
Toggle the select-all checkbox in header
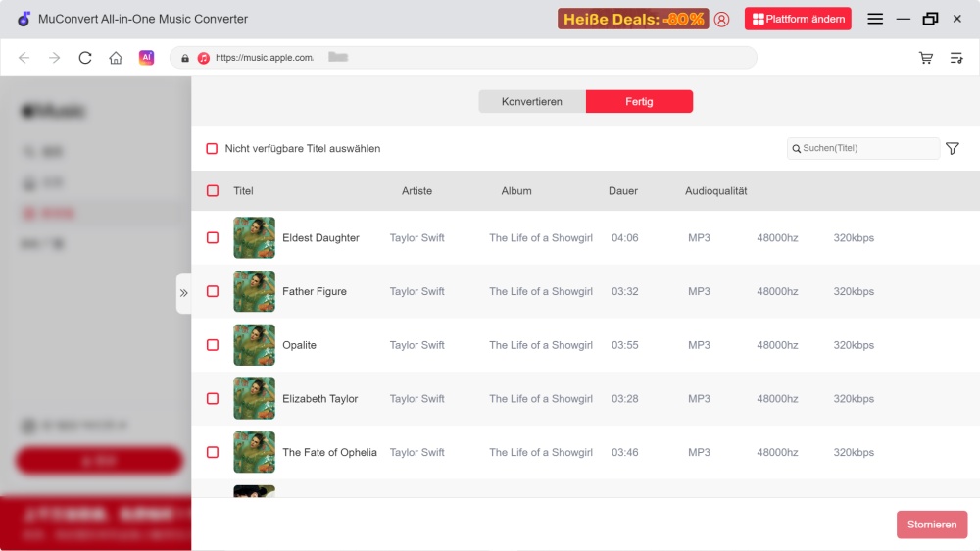(213, 191)
